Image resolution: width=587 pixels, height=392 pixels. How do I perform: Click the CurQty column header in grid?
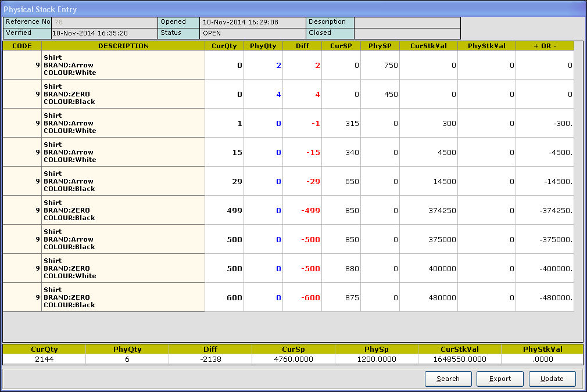(224, 46)
